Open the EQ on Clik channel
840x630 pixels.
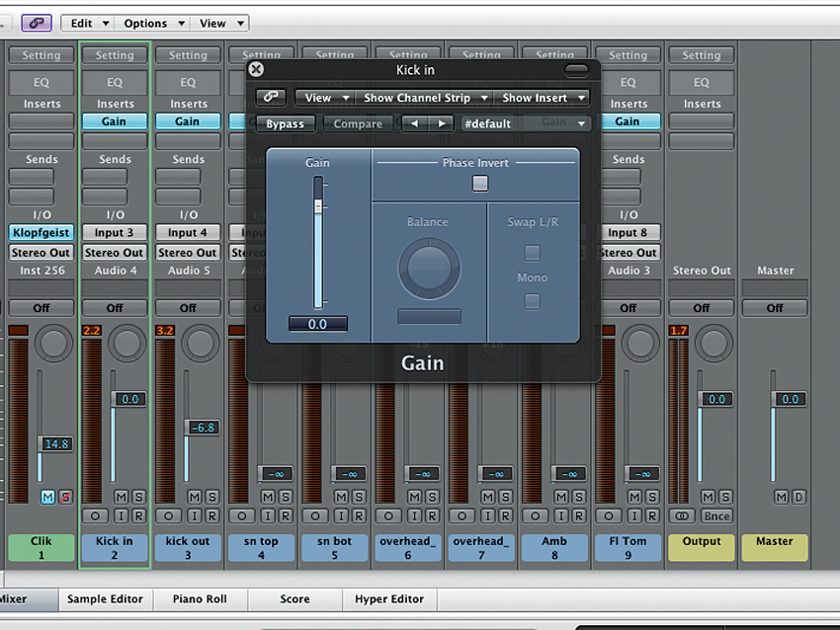42,82
